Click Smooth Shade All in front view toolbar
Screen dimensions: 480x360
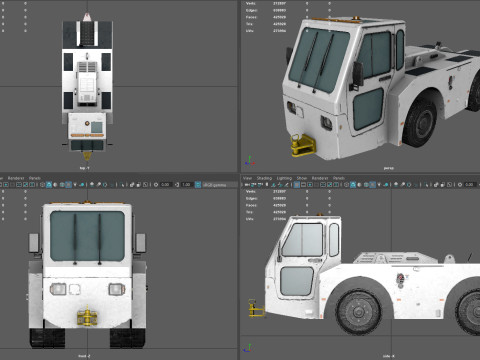(x=49, y=184)
